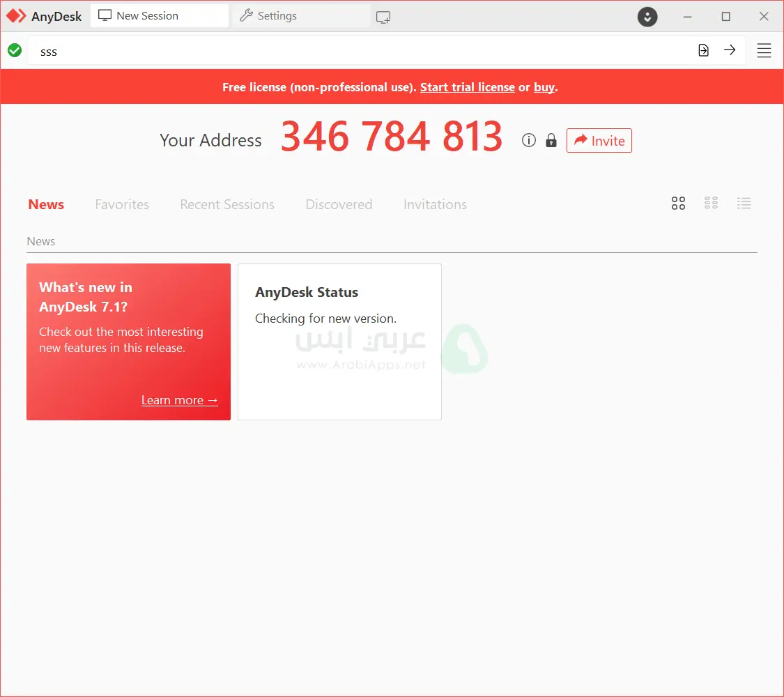Screen dimensions: 784x697
Task: Click the file transfer icon
Action: pyautogui.click(x=703, y=50)
